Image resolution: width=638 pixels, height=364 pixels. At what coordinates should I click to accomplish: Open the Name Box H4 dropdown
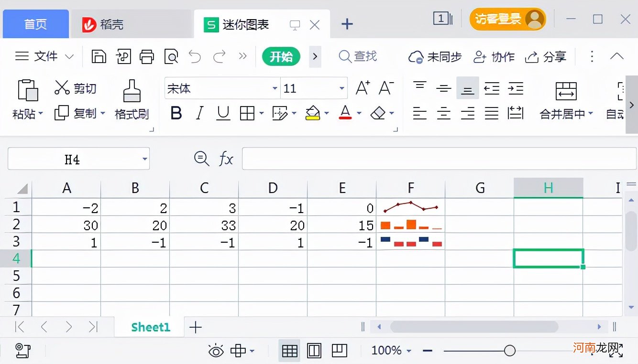coord(144,159)
